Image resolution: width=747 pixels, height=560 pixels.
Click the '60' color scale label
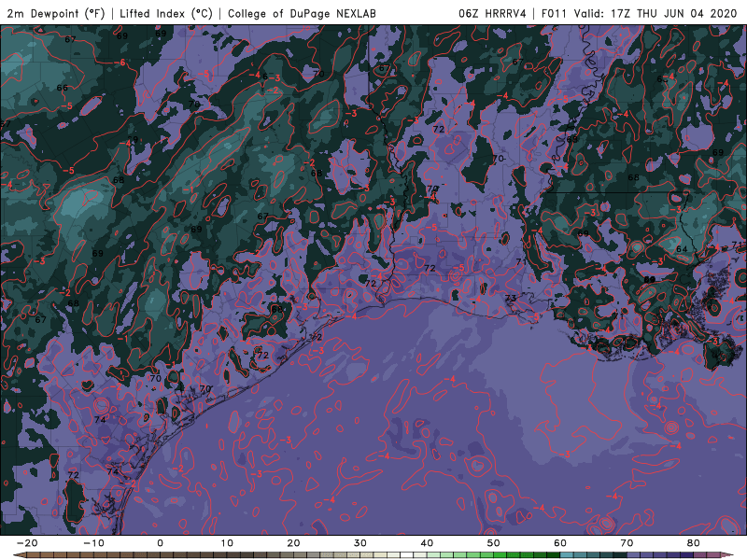560,543
